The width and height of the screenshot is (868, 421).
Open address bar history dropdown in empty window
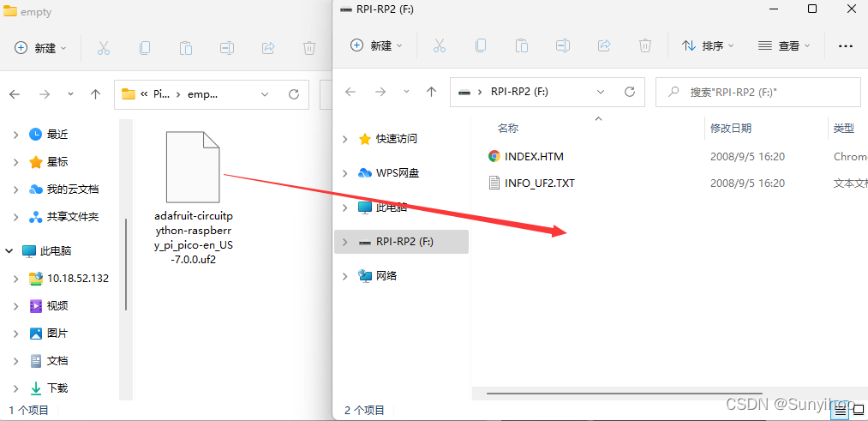pyautogui.click(x=265, y=94)
